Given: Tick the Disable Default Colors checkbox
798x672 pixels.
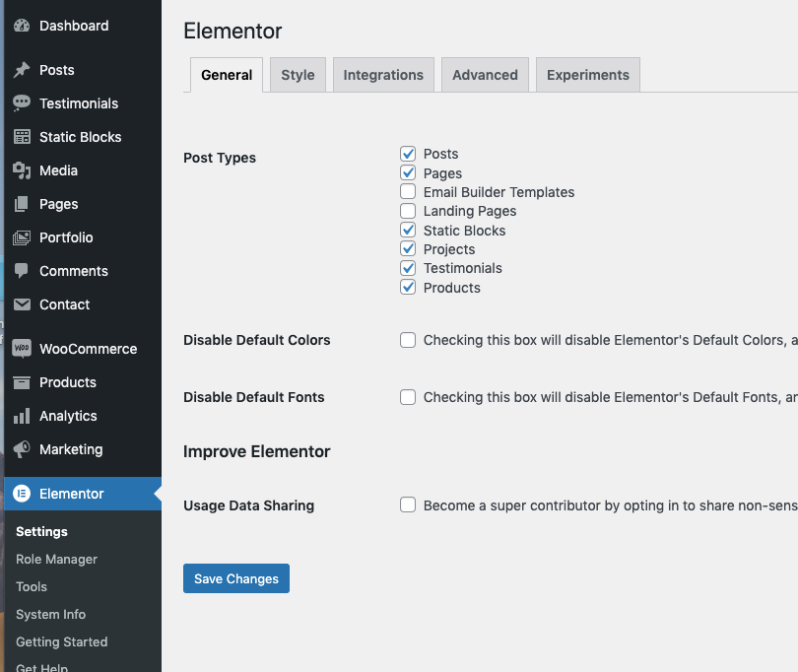Looking at the screenshot, I should click(408, 340).
